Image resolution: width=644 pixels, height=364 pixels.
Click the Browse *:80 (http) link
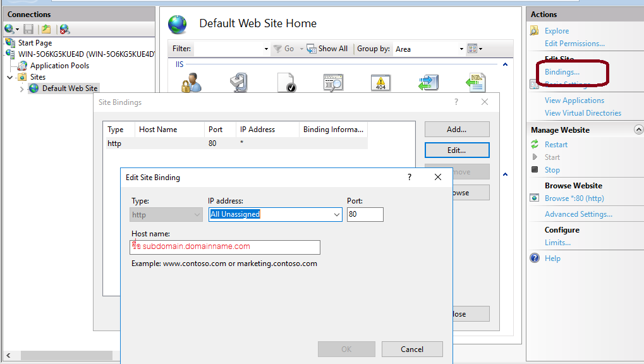574,198
